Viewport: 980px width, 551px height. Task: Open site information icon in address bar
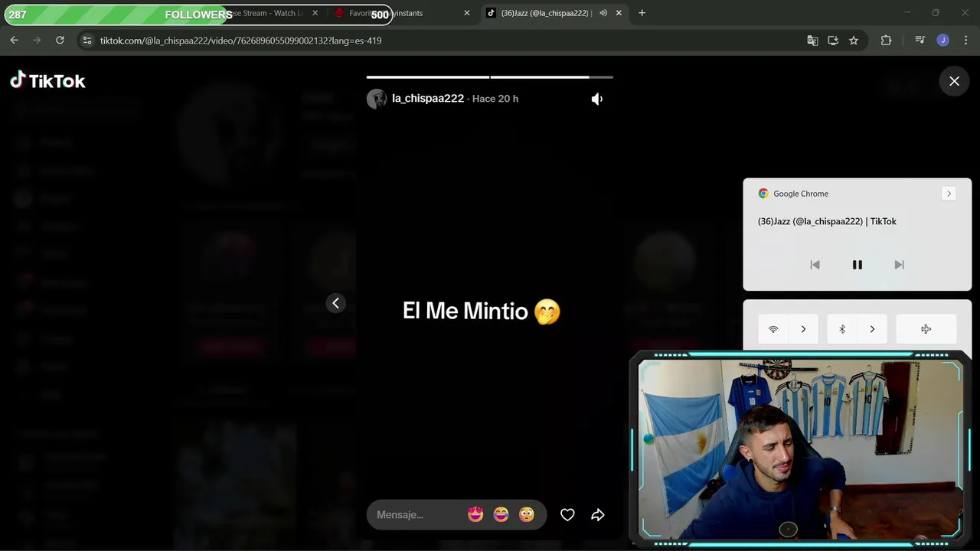(87, 41)
